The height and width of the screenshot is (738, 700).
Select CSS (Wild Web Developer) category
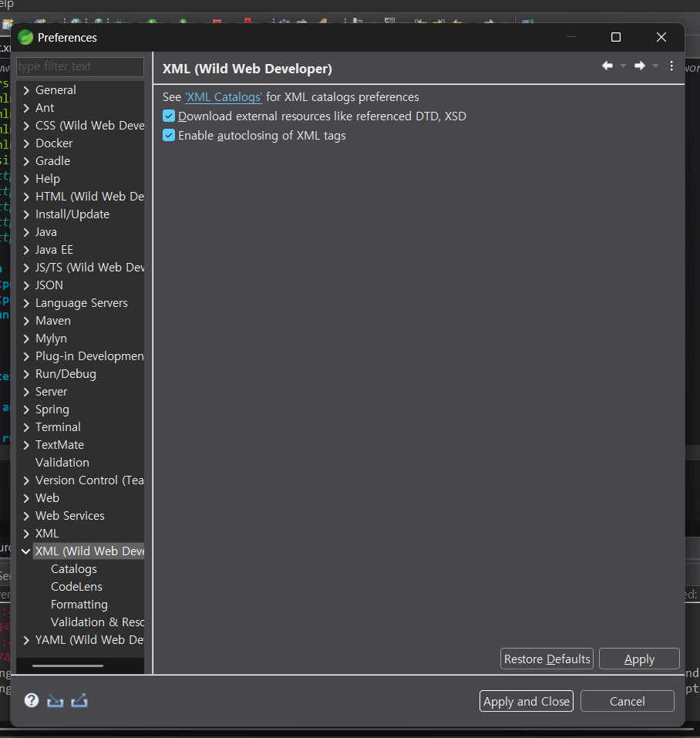coord(89,126)
